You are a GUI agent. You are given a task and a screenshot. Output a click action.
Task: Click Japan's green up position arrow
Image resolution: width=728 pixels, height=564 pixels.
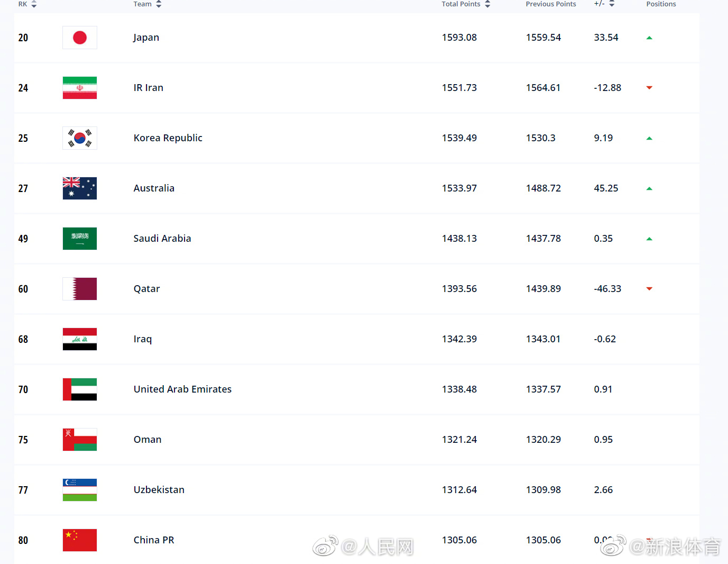coord(649,38)
